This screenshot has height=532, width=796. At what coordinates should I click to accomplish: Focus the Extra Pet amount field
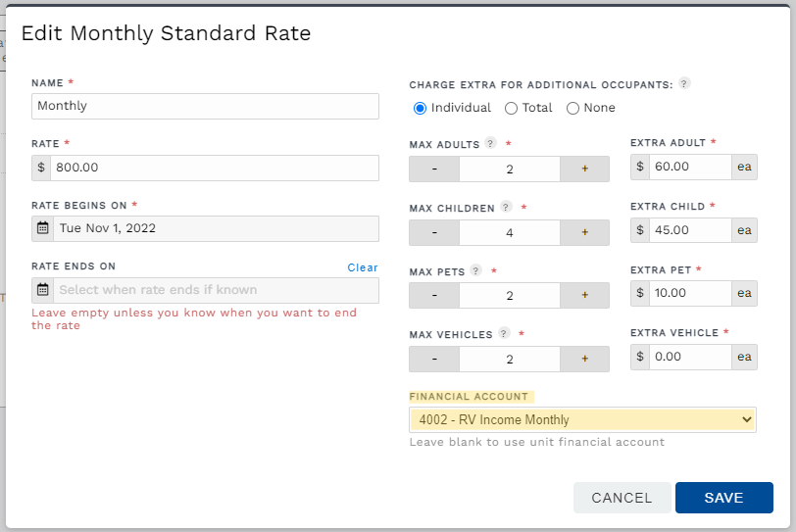690,293
